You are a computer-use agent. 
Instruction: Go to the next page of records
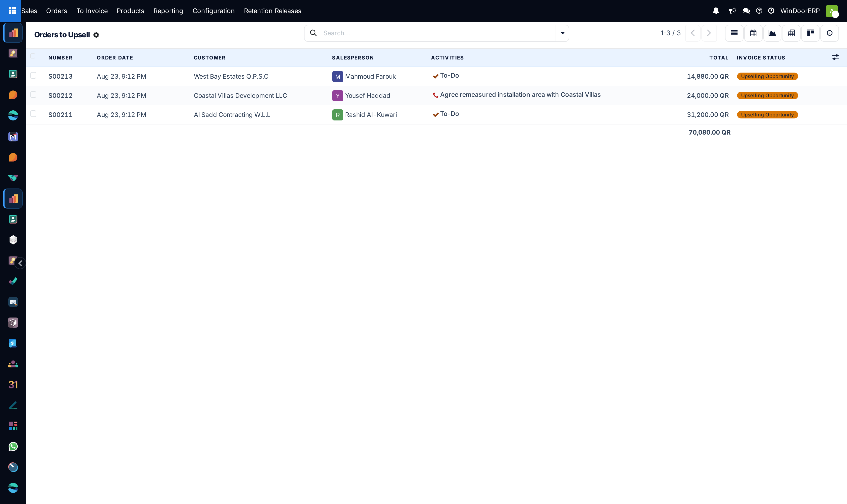709,33
